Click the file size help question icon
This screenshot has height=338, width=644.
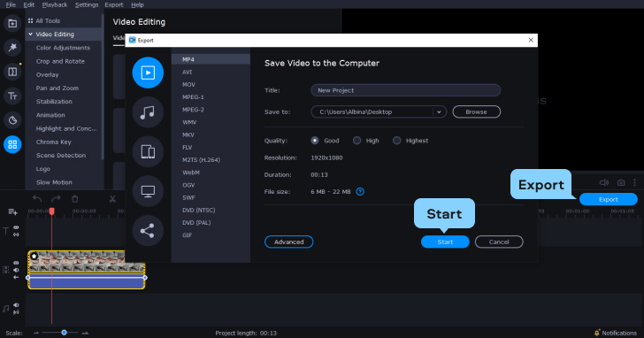click(x=360, y=192)
